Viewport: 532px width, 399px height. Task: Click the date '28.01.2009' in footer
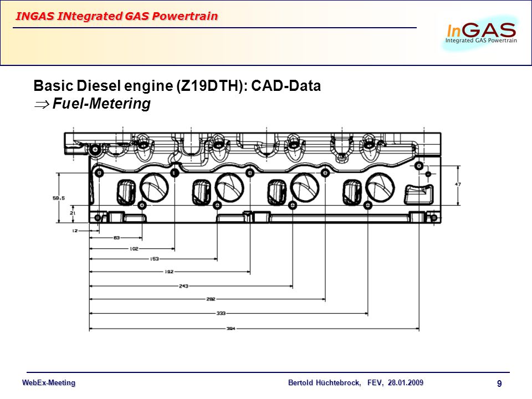tap(406, 383)
